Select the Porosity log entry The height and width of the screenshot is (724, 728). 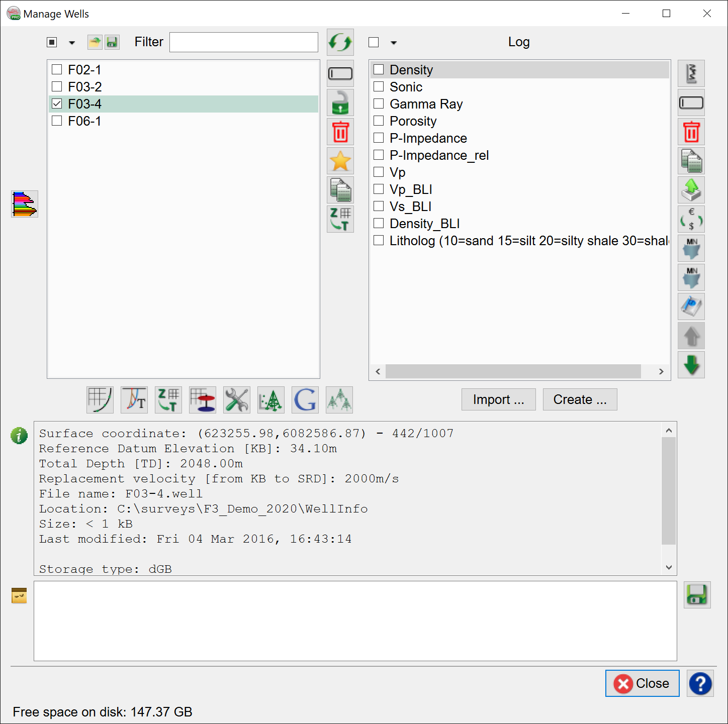click(x=413, y=121)
